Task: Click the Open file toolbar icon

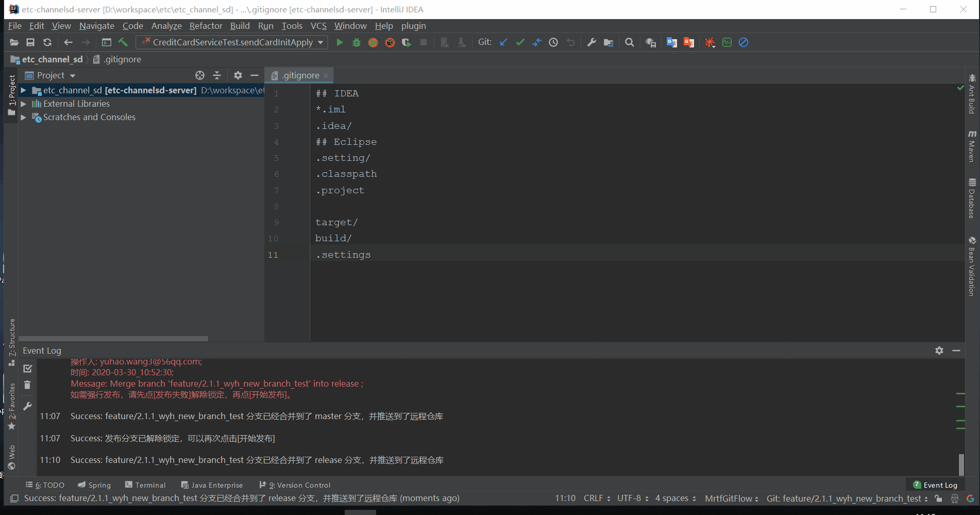Action: (14, 43)
